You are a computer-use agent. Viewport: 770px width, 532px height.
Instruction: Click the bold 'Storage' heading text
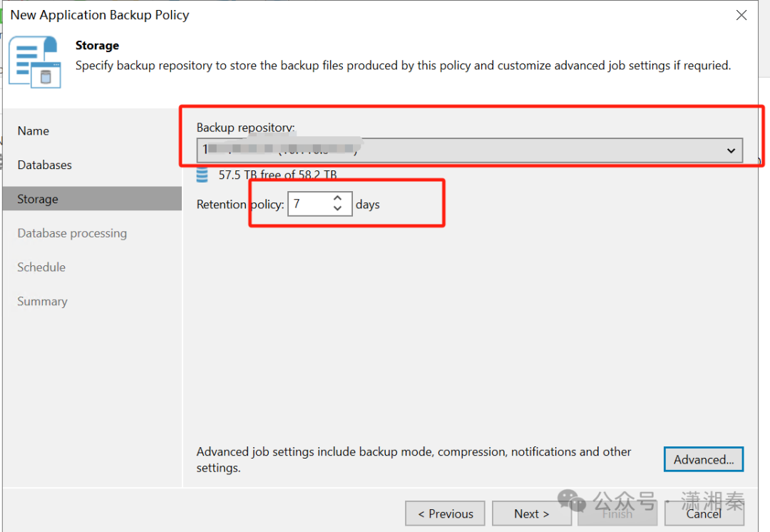pos(97,46)
